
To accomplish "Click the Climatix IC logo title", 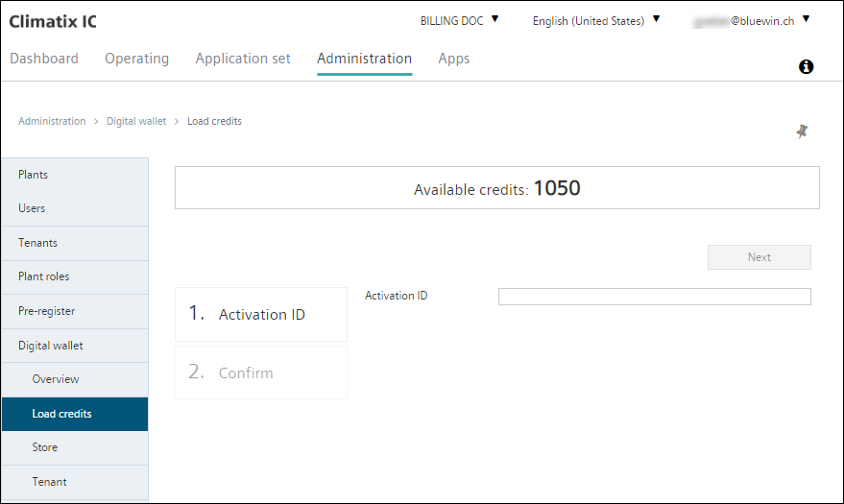I will point(53,21).
